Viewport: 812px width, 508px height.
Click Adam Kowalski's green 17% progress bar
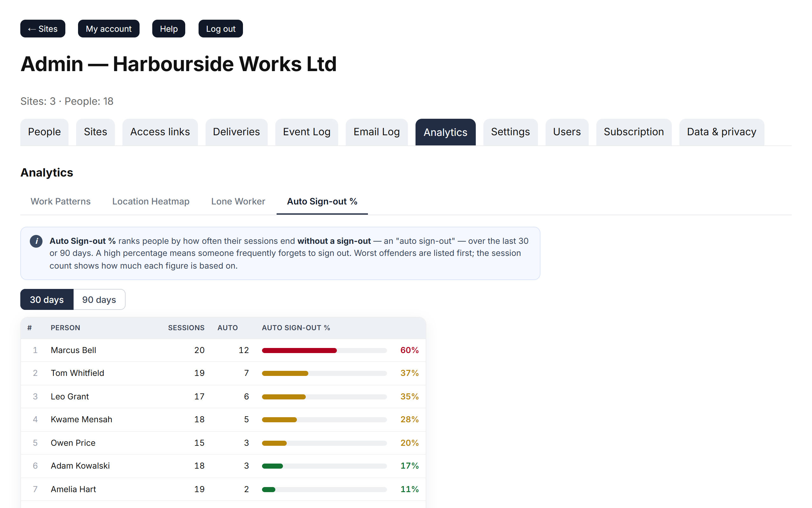pos(272,466)
